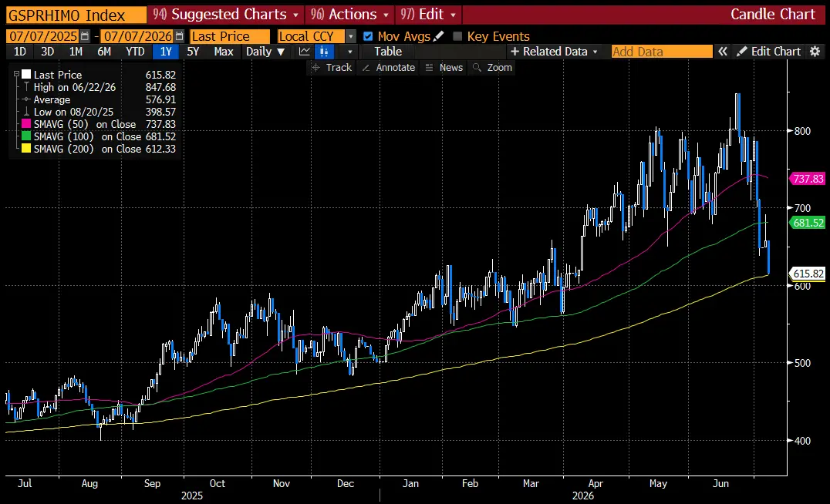The width and height of the screenshot is (830, 504).
Task: Click the Candle Chart title text
Action: pos(773,15)
